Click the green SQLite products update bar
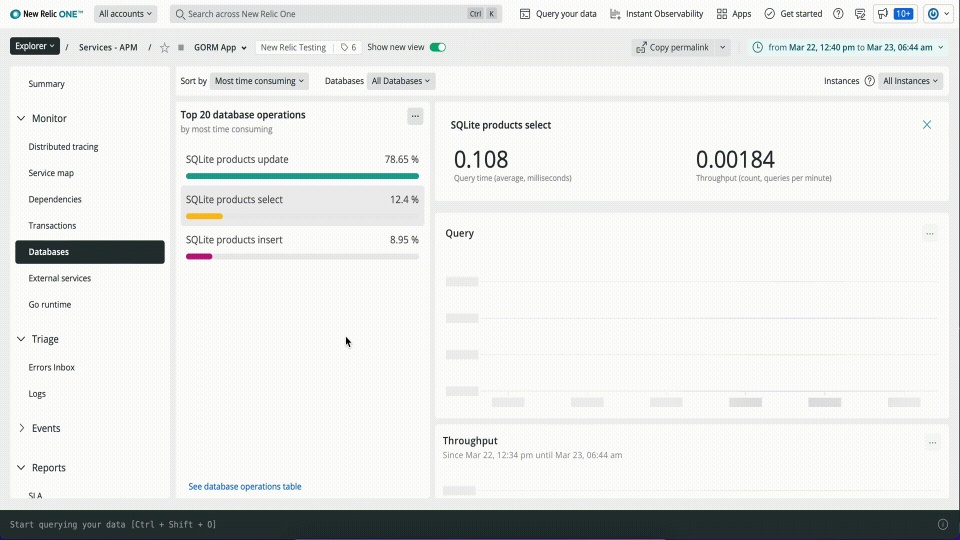The image size is (960, 540). click(302, 176)
